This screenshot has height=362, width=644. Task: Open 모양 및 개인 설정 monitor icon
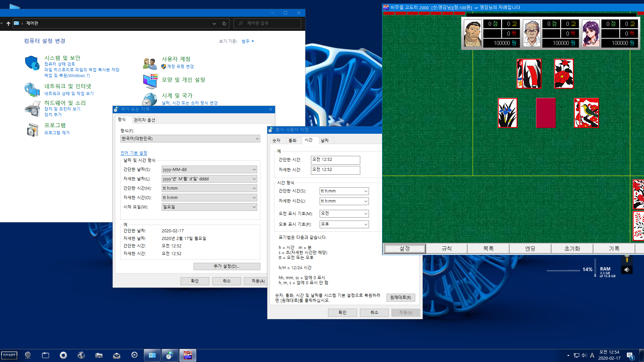[150, 81]
